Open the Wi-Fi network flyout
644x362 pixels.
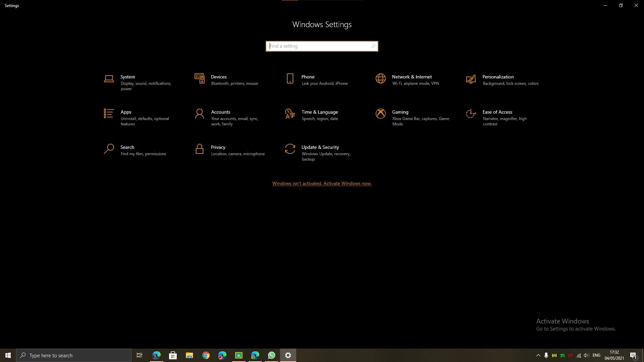tap(579, 355)
